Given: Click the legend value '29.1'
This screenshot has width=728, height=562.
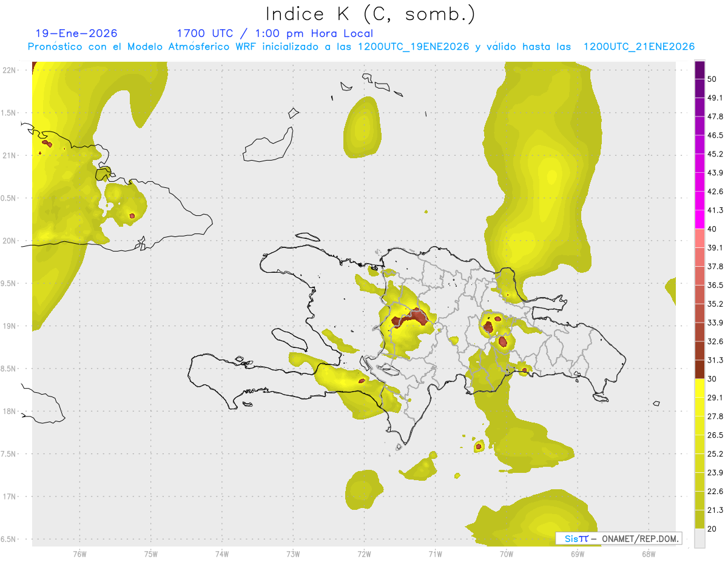Looking at the screenshot, I should tap(715, 398).
